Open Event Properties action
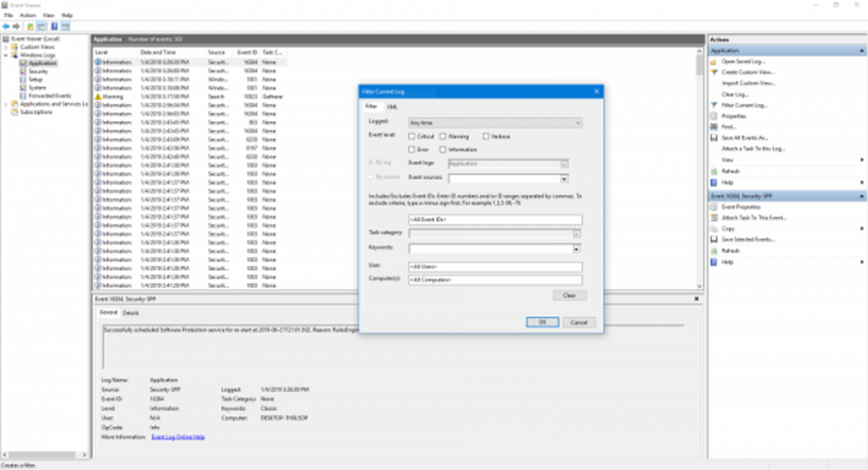This screenshot has width=868, height=470. pyautogui.click(x=740, y=207)
